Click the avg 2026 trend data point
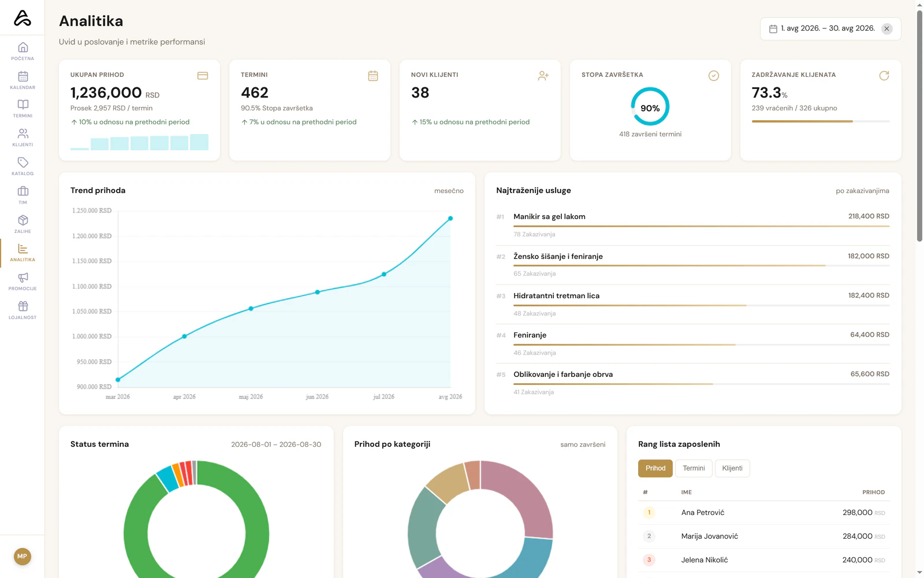 click(450, 218)
